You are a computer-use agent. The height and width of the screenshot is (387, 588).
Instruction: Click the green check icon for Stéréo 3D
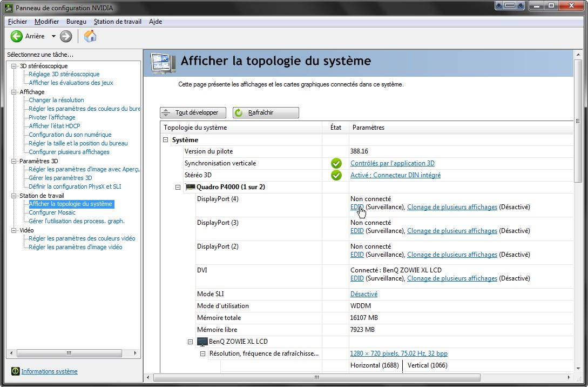click(336, 175)
